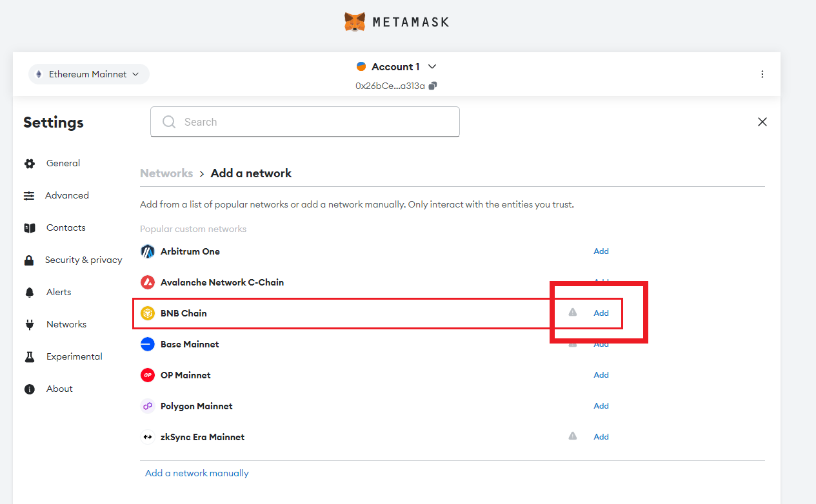Screen dimensions: 816x504
Task: Click the Polygon Mainnet network logo
Action: tap(148, 406)
